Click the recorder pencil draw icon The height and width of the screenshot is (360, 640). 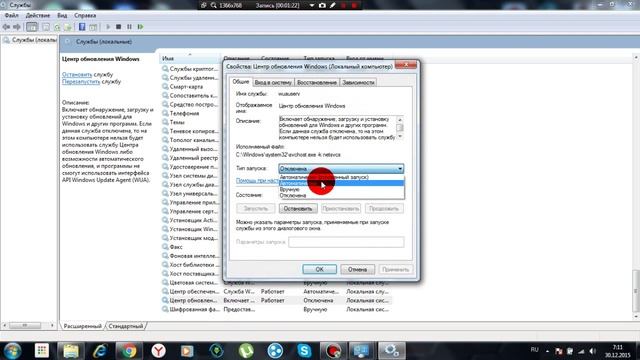click(333, 5)
